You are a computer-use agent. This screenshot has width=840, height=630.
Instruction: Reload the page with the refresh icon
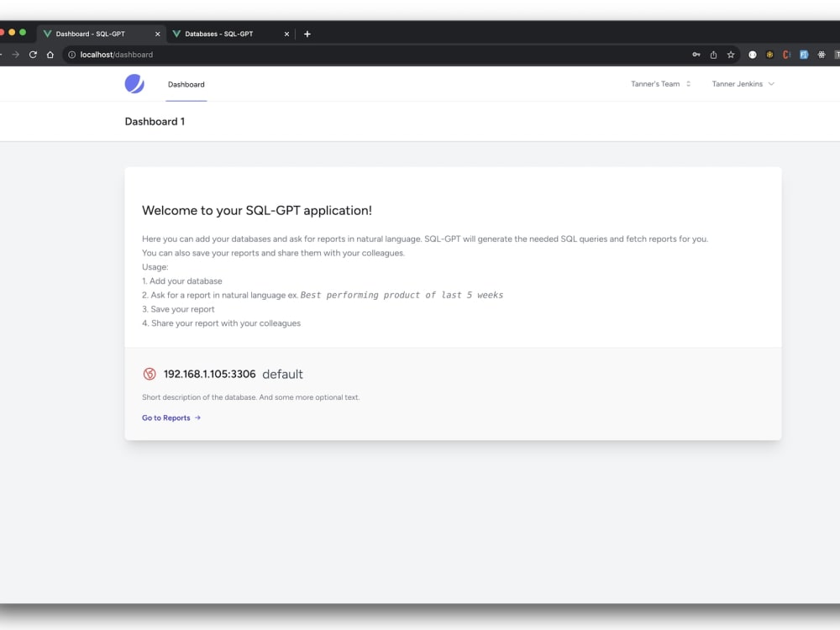point(34,55)
